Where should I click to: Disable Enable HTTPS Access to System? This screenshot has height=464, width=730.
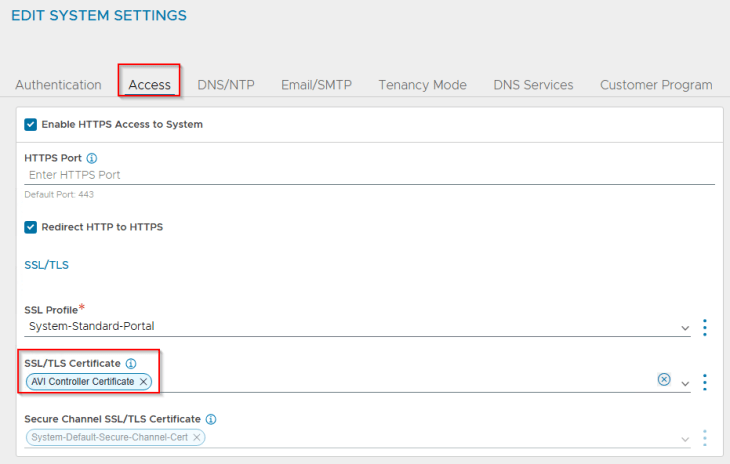[x=31, y=125]
